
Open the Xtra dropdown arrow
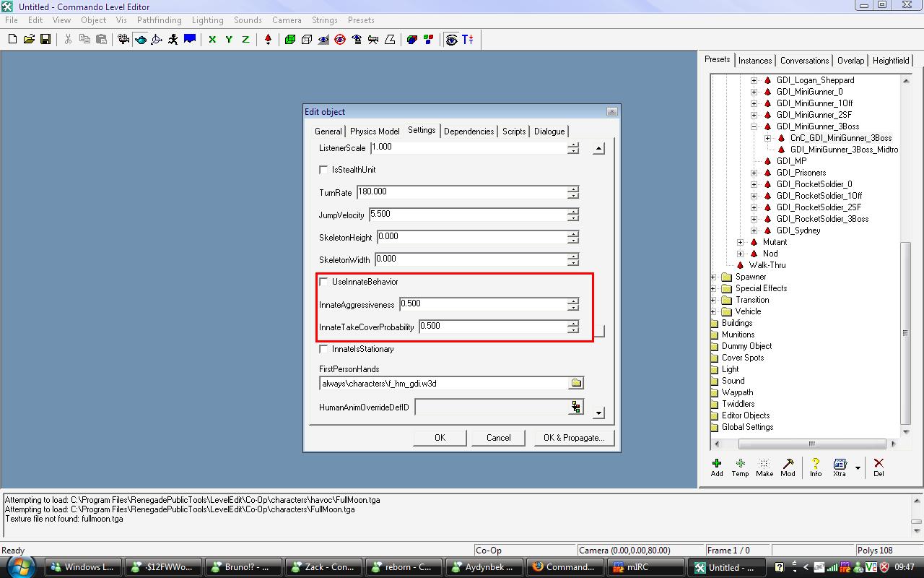858,467
